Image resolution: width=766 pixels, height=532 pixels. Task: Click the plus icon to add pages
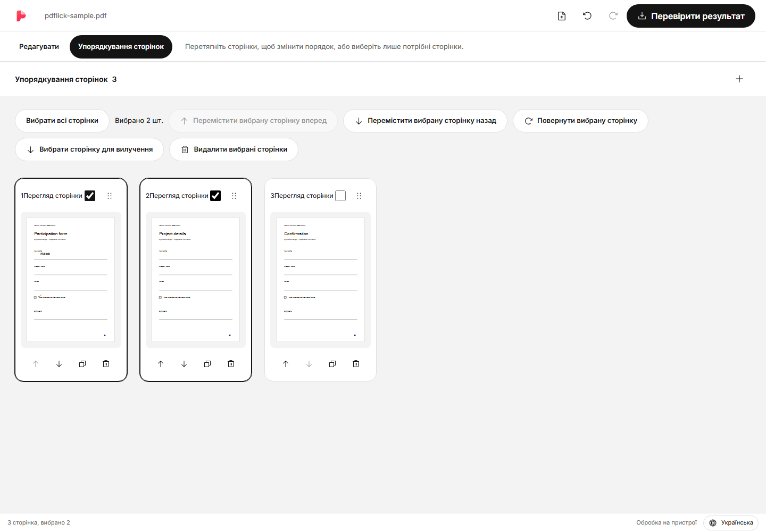pos(739,79)
